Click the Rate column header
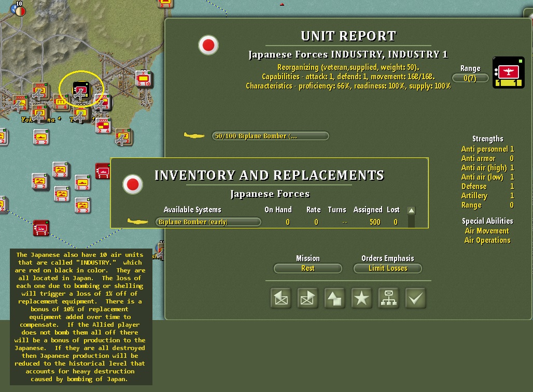 tap(313, 210)
